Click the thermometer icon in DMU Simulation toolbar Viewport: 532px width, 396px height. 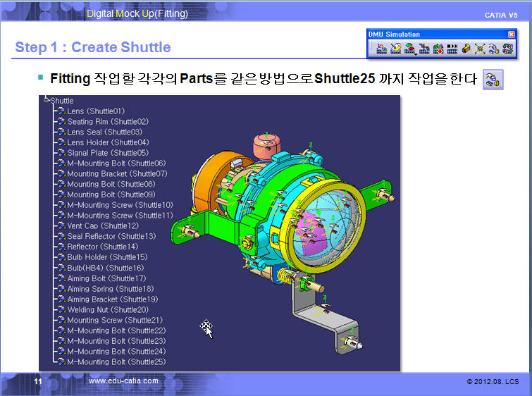pos(438,49)
